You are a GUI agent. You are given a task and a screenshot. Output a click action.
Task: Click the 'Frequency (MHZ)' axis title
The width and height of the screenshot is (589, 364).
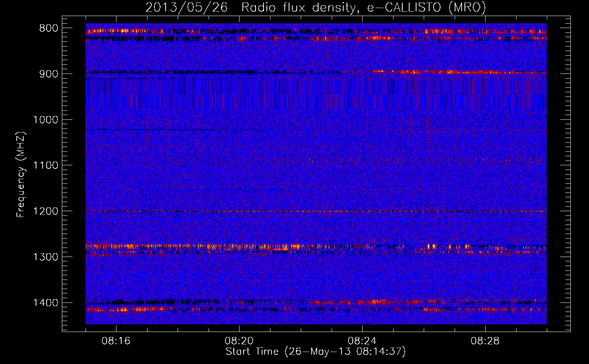coord(21,174)
